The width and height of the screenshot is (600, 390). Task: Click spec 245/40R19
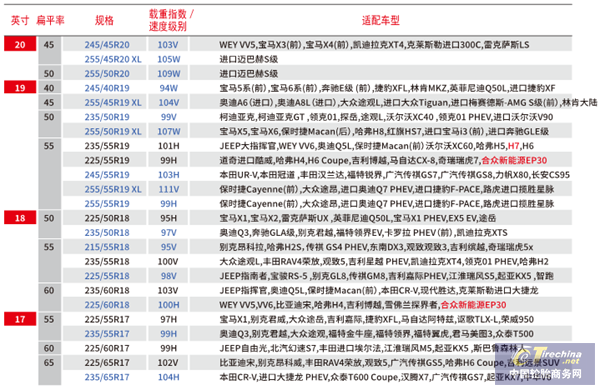[107, 88]
